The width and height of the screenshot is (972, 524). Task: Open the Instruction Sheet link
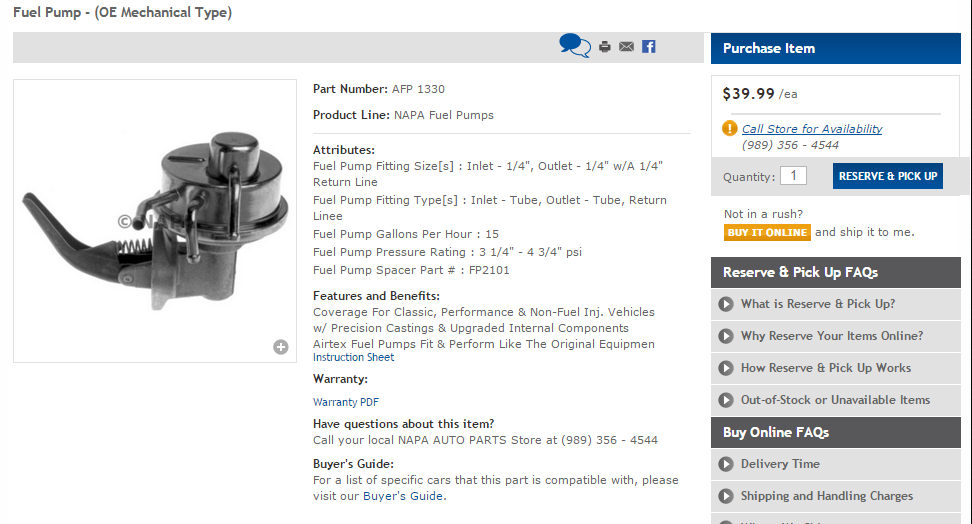pos(353,357)
